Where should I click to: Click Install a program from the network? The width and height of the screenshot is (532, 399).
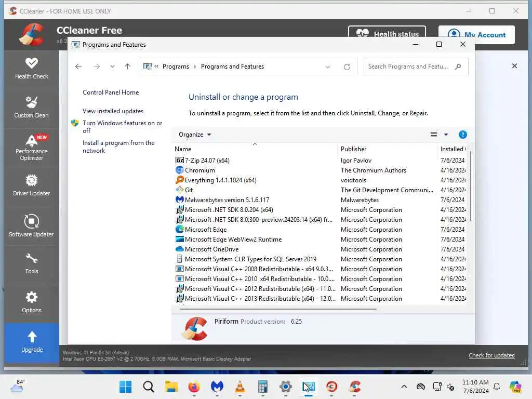[x=118, y=147]
